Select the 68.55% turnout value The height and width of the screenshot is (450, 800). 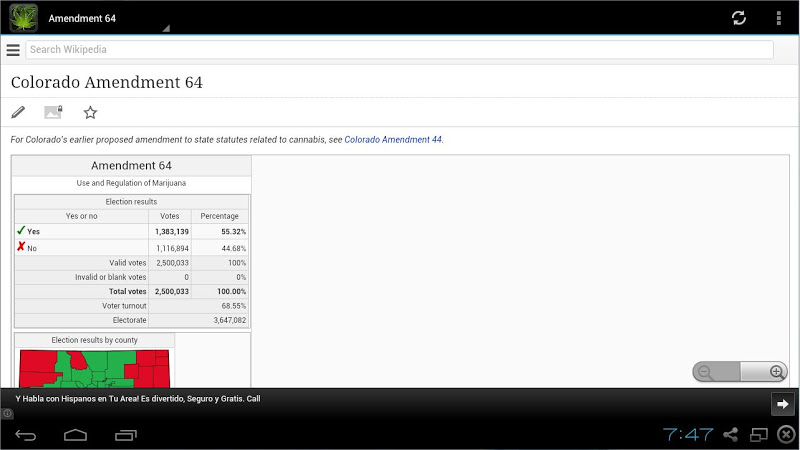(x=234, y=306)
